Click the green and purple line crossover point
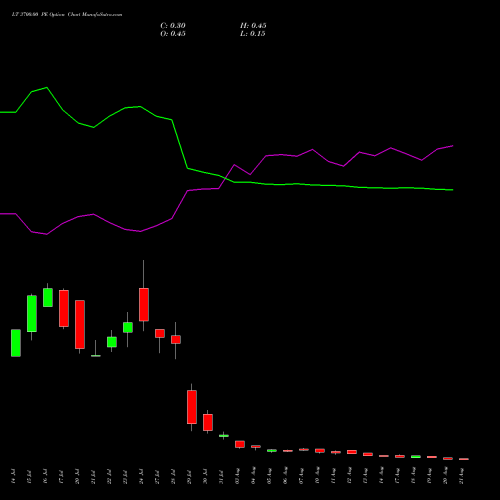 [x=226, y=178]
